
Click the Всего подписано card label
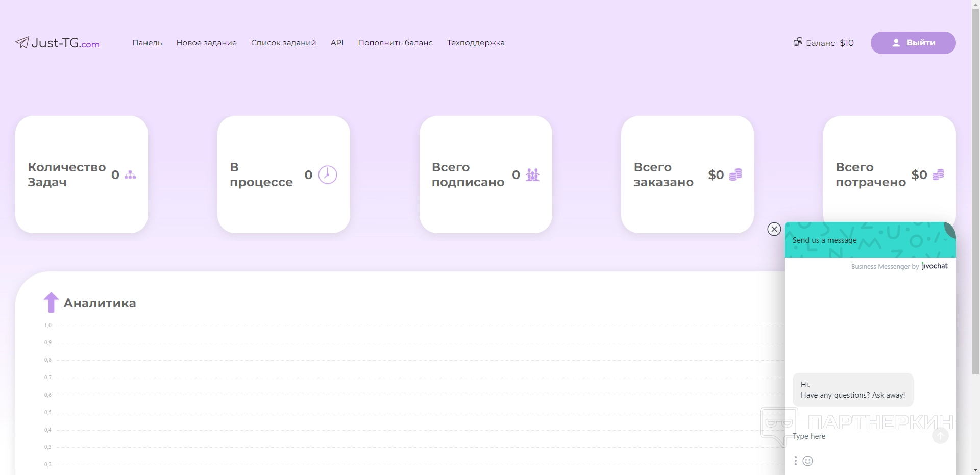tap(468, 174)
